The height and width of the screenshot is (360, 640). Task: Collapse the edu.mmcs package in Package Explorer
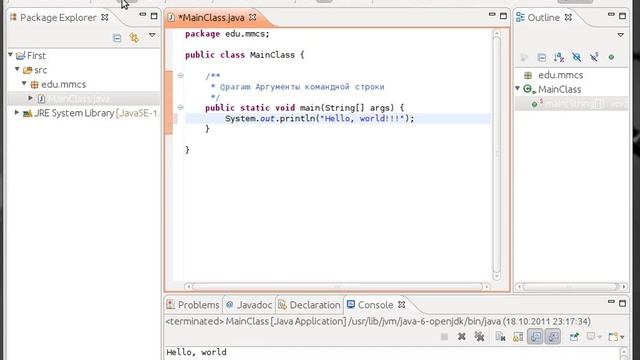(24, 84)
